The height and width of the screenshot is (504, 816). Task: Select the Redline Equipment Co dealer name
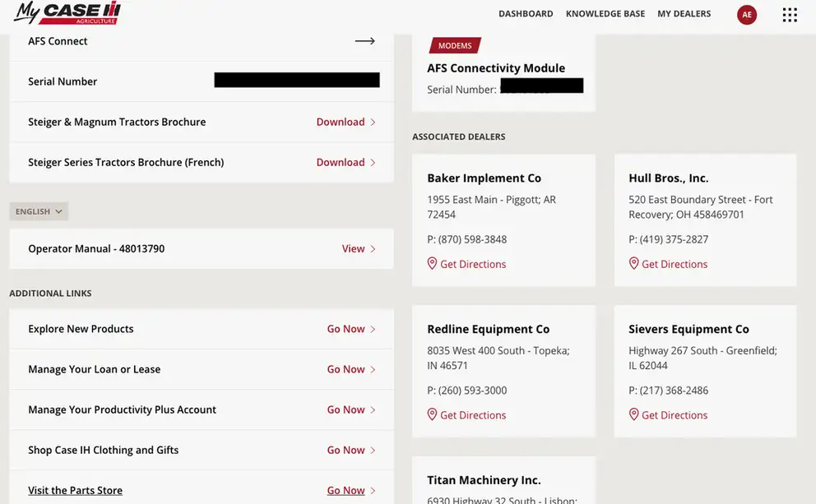point(488,329)
